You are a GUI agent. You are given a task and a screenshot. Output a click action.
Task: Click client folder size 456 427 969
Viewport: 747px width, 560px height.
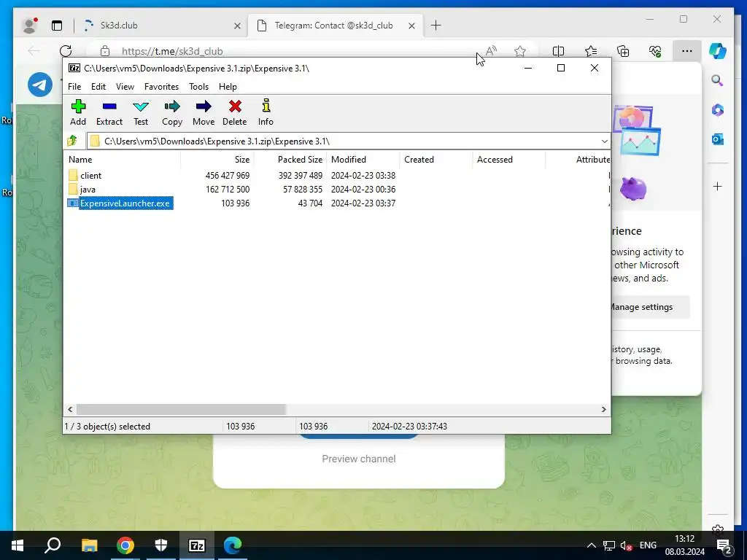(228, 175)
